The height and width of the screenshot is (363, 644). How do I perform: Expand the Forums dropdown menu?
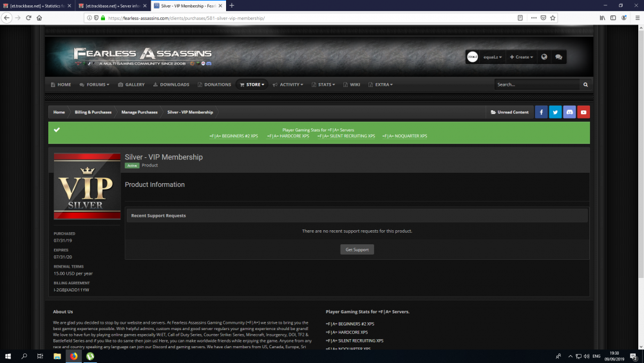click(x=95, y=84)
